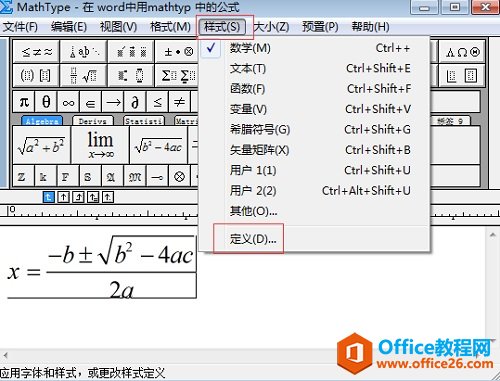500x381 pixels.
Task: Select the center tab stop
Action: tap(64, 197)
